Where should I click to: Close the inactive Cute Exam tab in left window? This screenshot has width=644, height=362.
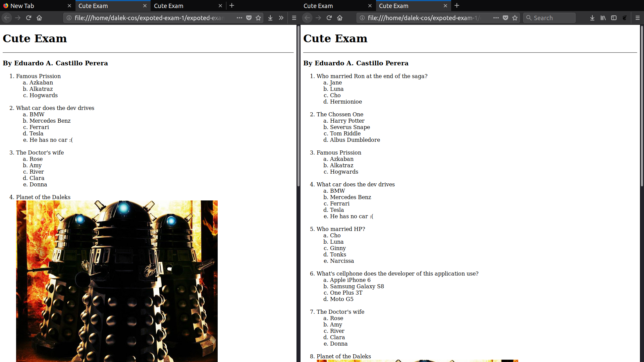pyautogui.click(x=220, y=6)
